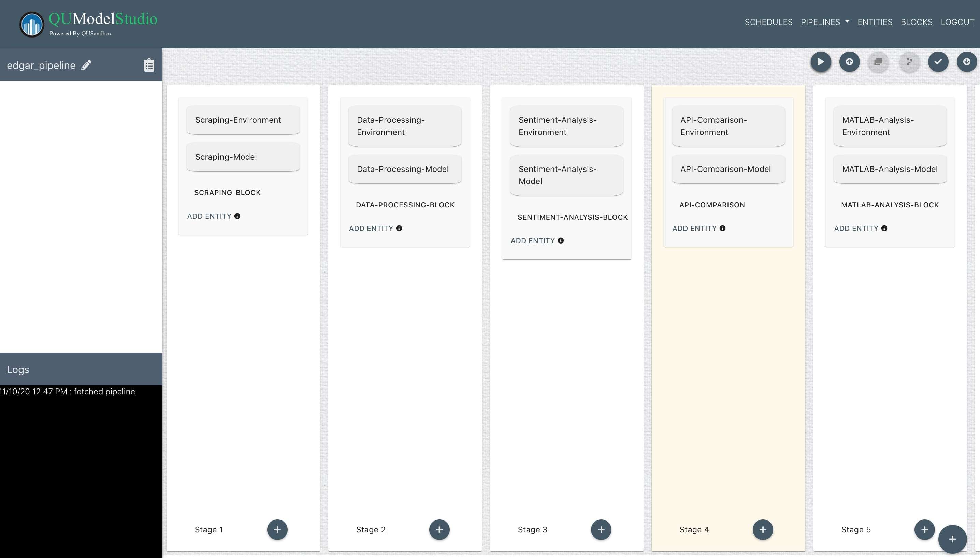Select the Data-Processing-Model entity card
Image resolution: width=980 pixels, height=558 pixels.
click(x=405, y=169)
